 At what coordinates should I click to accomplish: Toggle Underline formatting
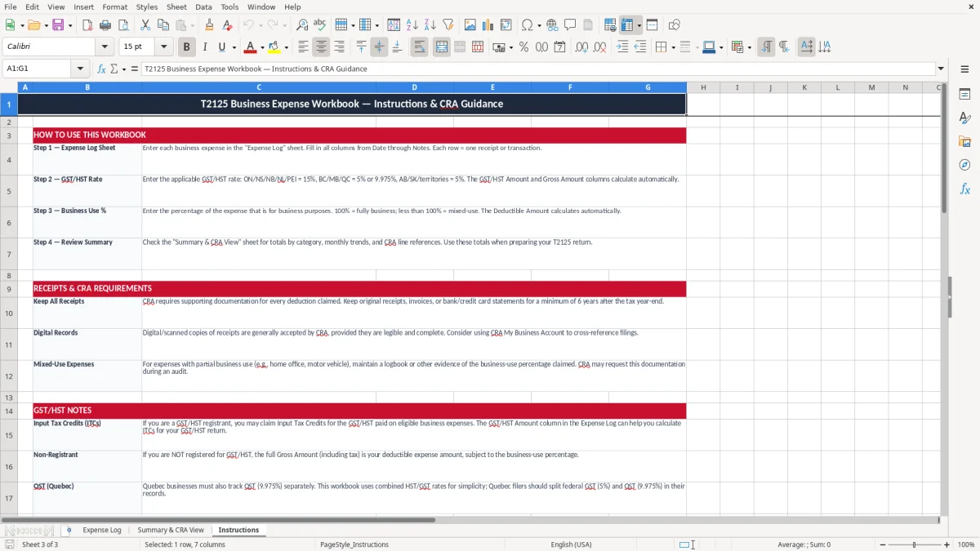(x=221, y=47)
